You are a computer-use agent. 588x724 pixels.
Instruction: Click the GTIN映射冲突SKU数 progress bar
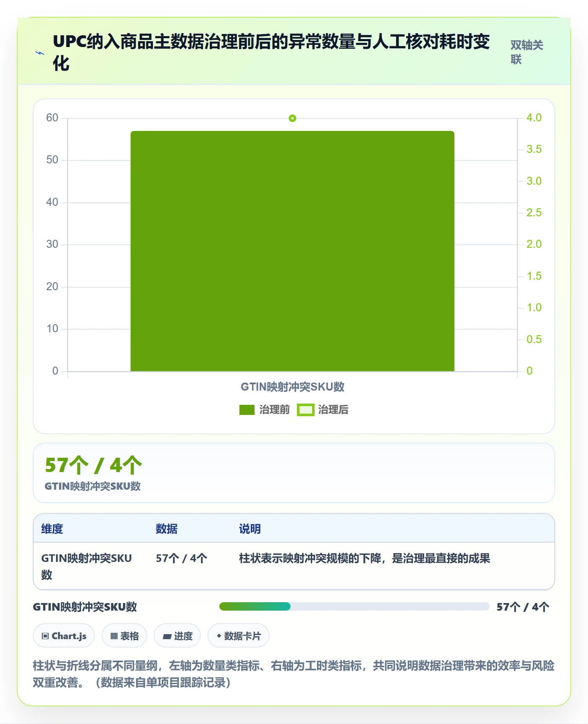click(x=354, y=606)
